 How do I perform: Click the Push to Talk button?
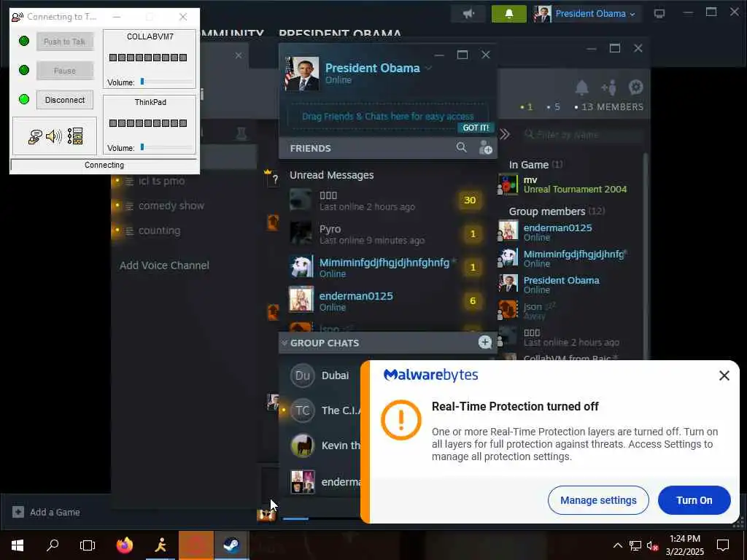pos(65,42)
